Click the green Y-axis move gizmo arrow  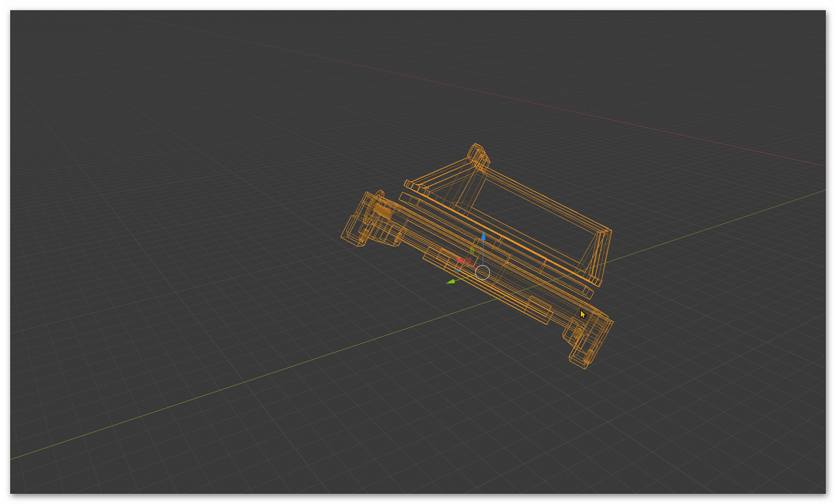coord(451,282)
